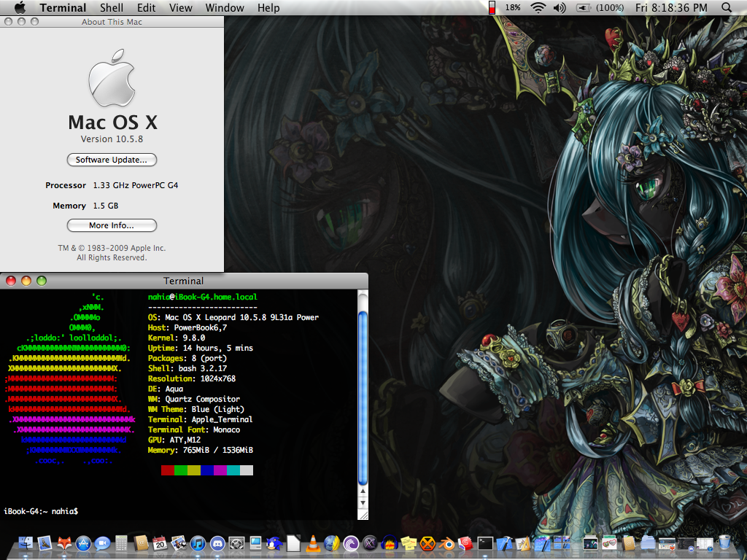Launch Blender from the Dock
Viewport: 747px width, 560px height.
446,543
